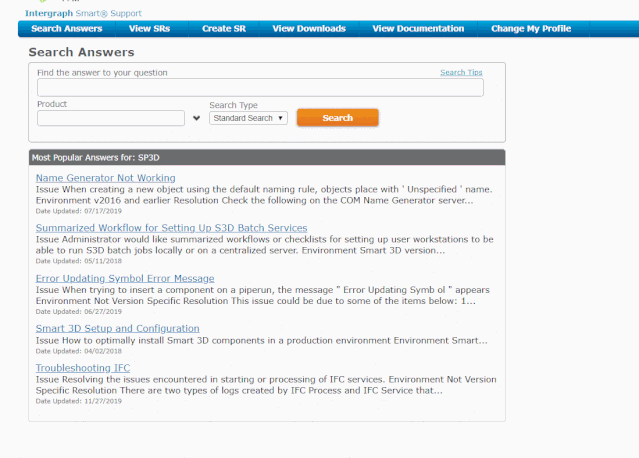Viewport: 639px width, 458px height.
Task: Click the 'Product' label
Action: tap(52, 104)
